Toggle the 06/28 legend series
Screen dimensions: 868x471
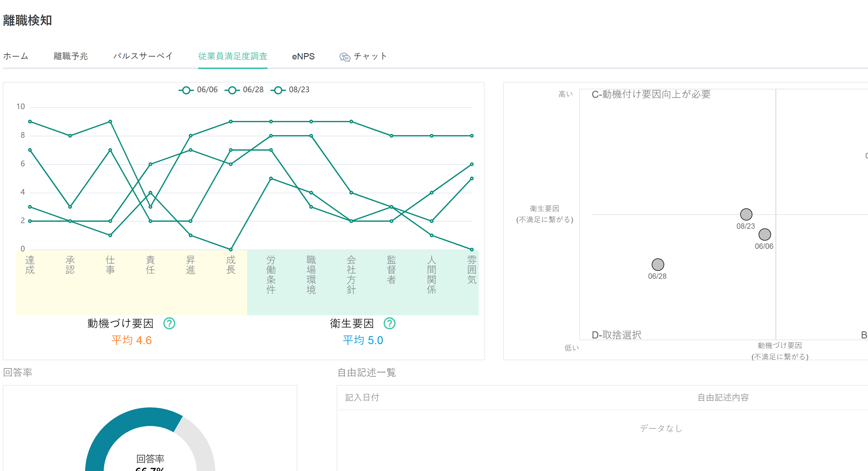pos(244,90)
